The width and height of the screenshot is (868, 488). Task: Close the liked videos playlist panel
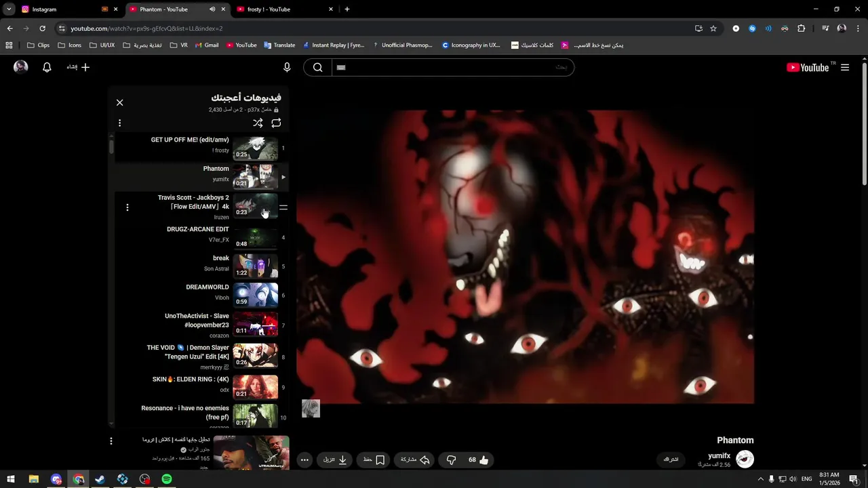point(120,102)
